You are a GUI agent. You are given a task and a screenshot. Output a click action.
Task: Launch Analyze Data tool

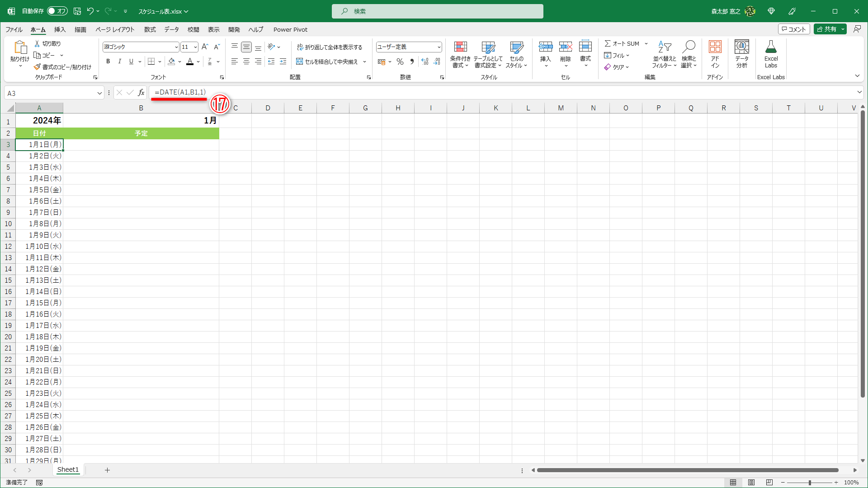(x=741, y=55)
